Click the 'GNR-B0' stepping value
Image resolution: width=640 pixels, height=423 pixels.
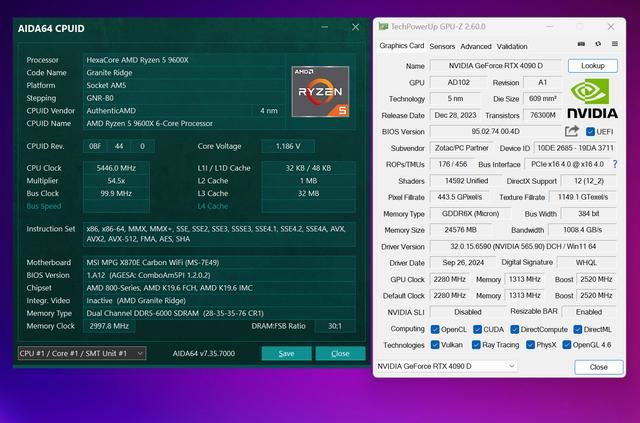[100, 98]
